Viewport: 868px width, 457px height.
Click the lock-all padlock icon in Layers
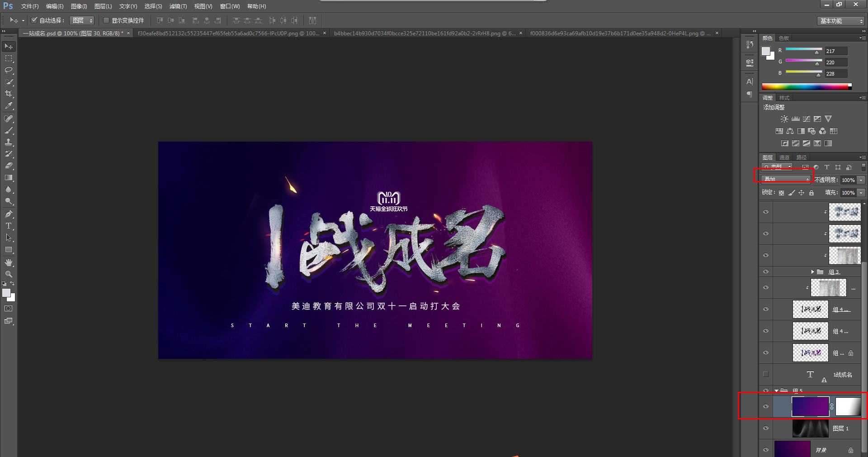[811, 193]
